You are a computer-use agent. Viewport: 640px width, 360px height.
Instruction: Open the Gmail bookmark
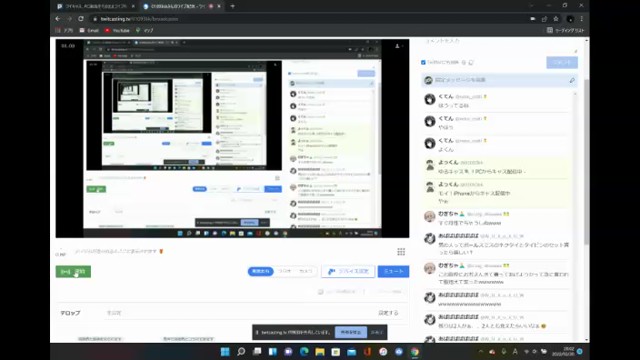89,31
